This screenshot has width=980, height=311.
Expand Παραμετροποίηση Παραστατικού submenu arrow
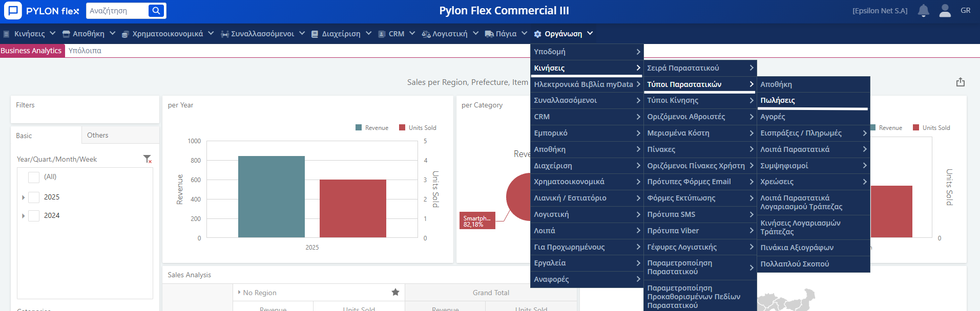tap(752, 268)
